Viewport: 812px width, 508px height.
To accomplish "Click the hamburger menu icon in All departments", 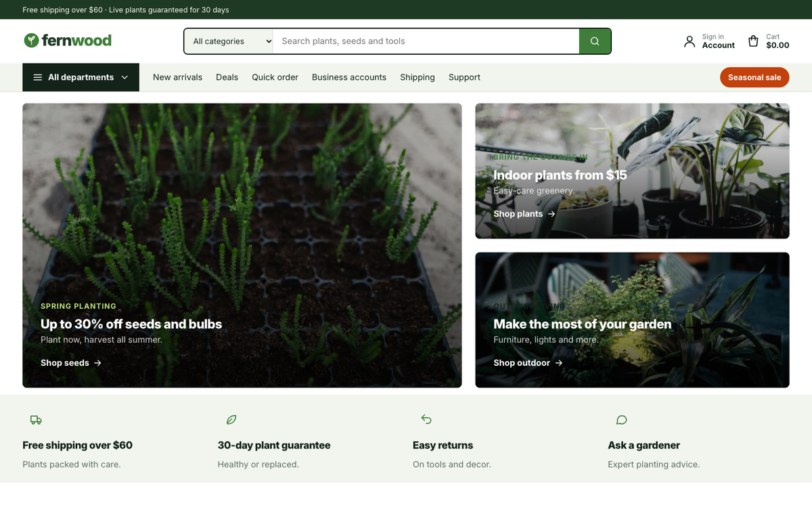I will pos(38,77).
